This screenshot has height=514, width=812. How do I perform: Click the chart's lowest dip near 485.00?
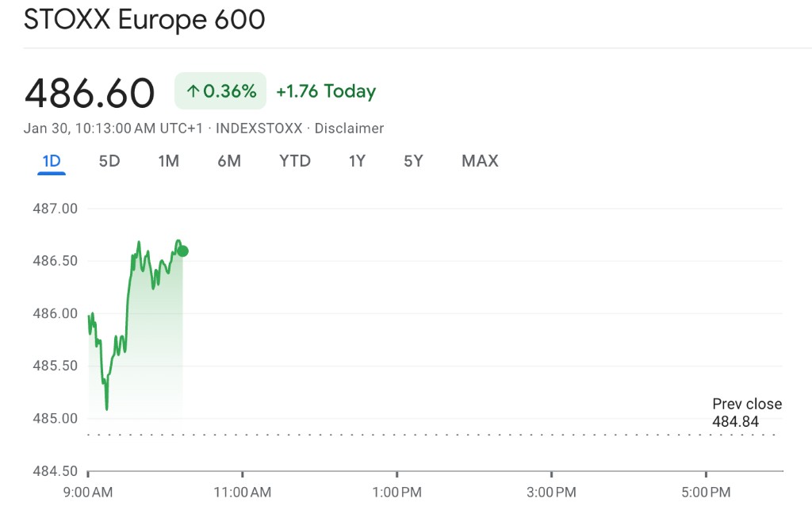point(107,409)
